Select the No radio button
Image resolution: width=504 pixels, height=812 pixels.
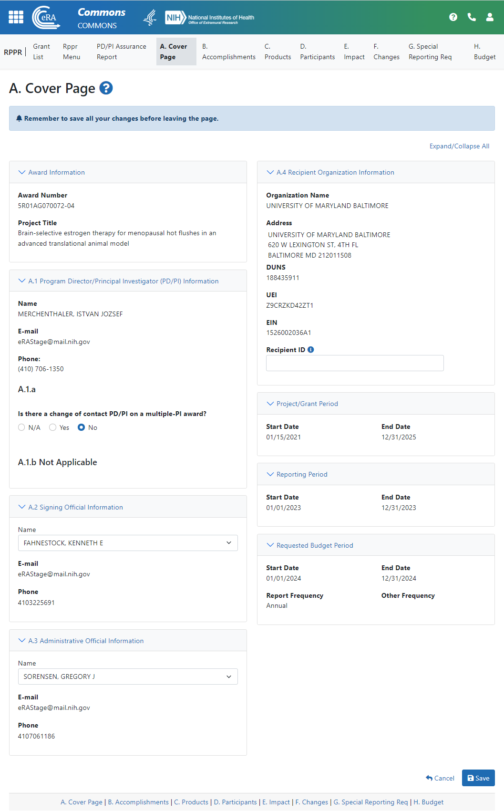[82, 427]
